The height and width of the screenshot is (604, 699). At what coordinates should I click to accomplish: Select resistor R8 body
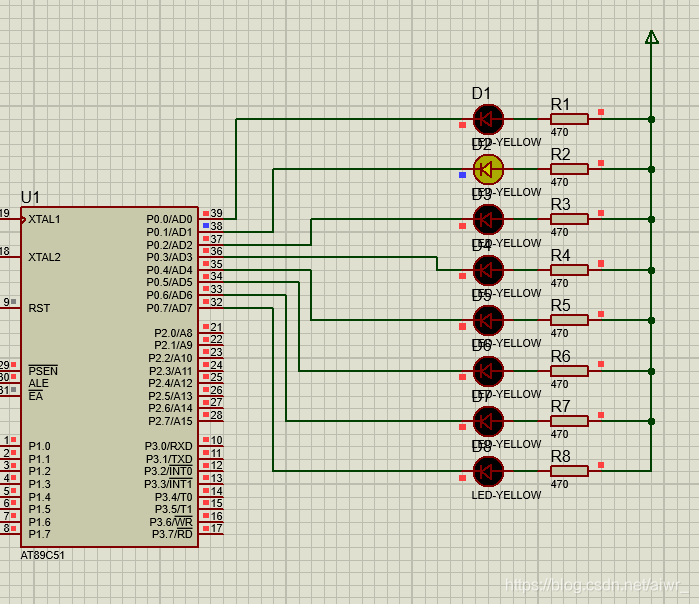[x=569, y=471]
